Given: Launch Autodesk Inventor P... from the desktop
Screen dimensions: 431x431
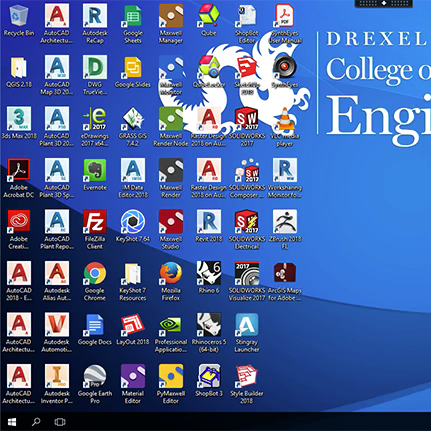Looking at the screenshot, I should 57,376.
